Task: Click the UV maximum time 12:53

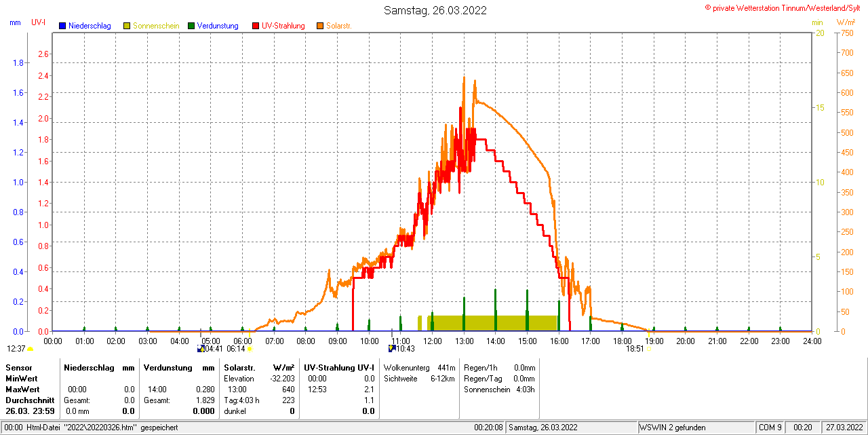Action: tap(317, 390)
